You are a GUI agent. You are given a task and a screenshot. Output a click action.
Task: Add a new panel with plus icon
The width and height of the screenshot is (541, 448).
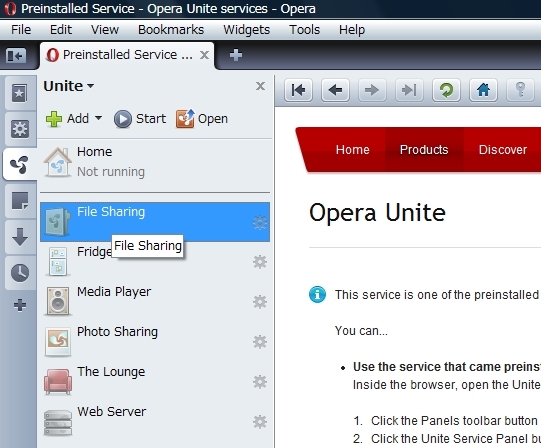point(20,305)
